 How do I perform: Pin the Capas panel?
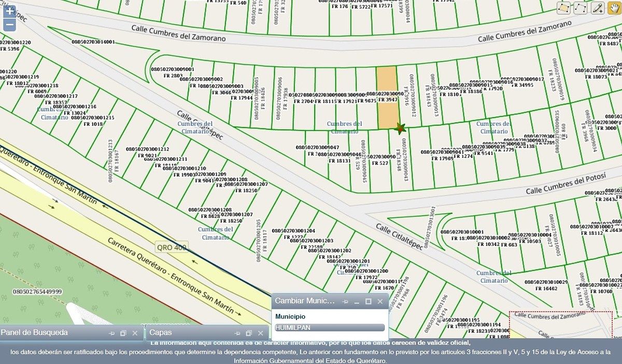[237, 333]
